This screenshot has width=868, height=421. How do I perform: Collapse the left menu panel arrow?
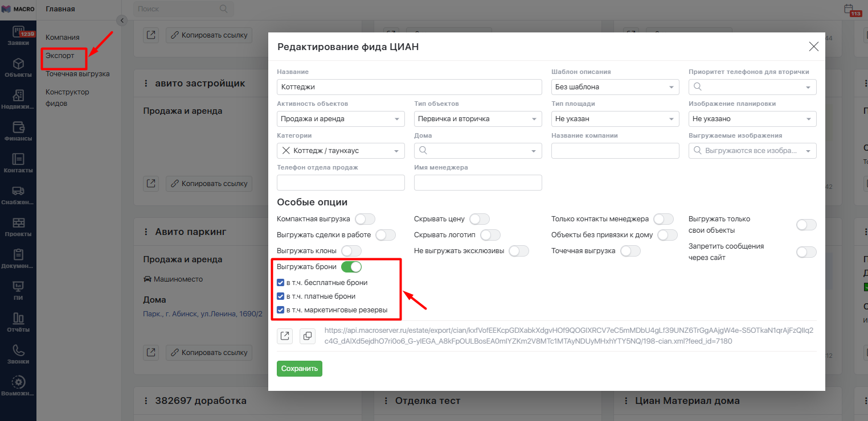tap(122, 20)
